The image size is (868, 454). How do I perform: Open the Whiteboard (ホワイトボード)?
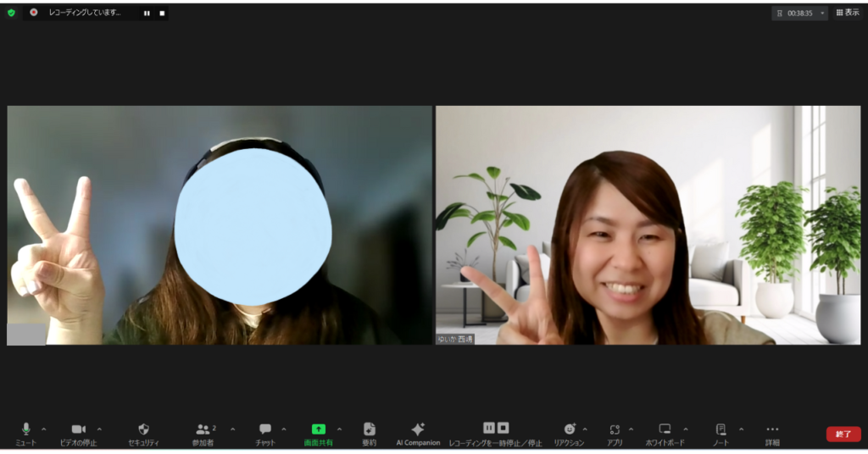[665, 430]
